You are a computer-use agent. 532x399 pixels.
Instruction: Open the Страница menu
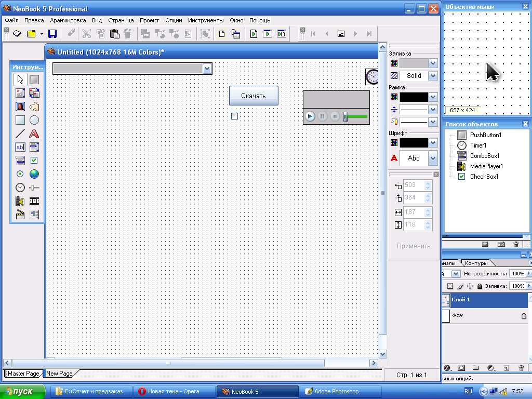(x=121, y=20)
